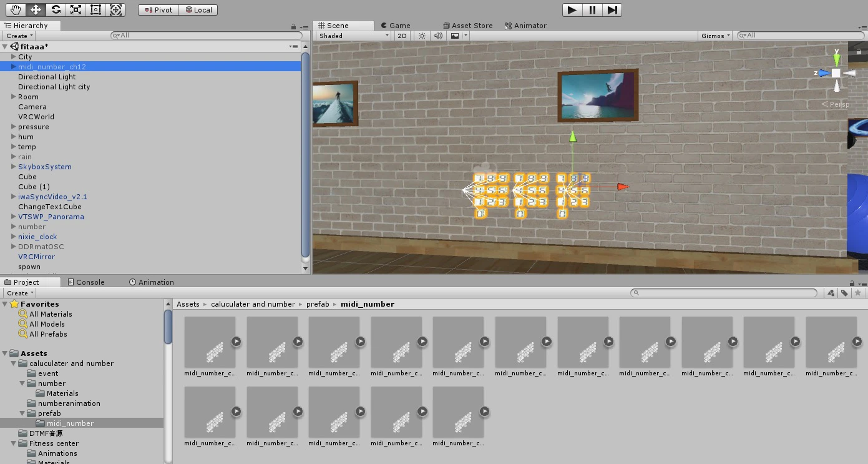
Task: Click the green Y-axis on orientation gizmo
Action: pos(837,58)
